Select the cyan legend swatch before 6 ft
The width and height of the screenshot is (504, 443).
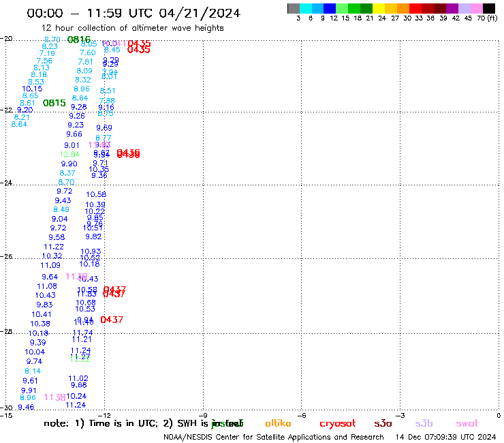click(x=306, y=8)
